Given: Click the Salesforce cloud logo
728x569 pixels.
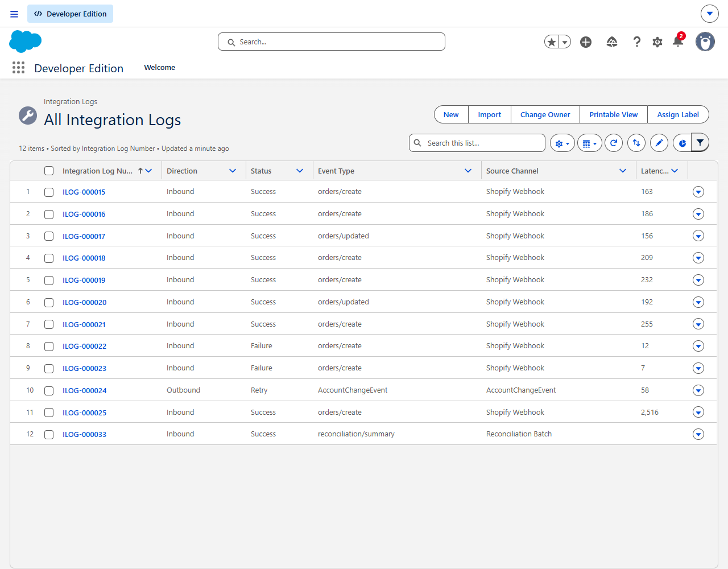Looking at the screenshot, I should click(26, 42).
